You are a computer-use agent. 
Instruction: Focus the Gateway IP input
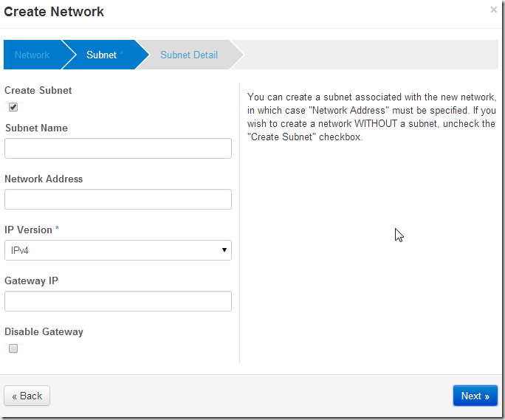[x=118, y=301]
